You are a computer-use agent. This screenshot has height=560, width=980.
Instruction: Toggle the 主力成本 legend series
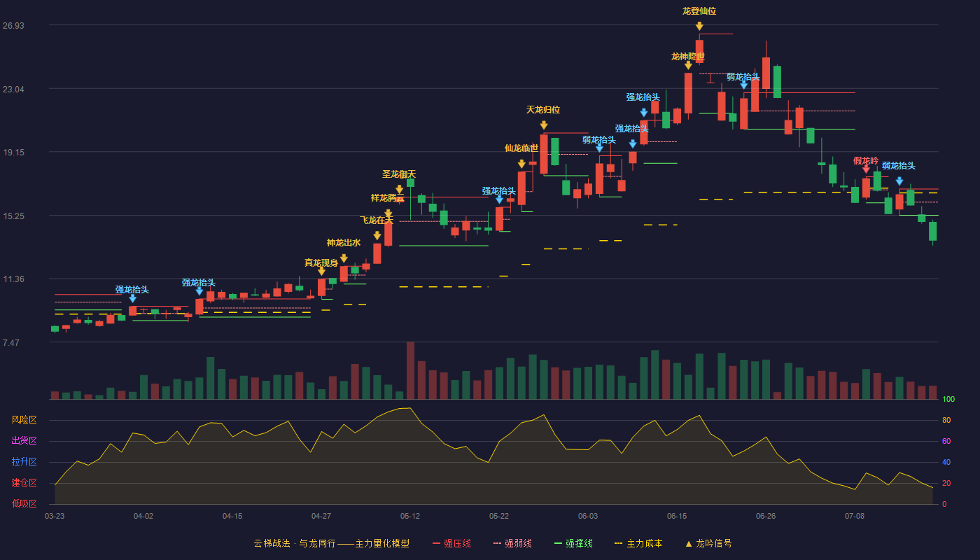638,543
